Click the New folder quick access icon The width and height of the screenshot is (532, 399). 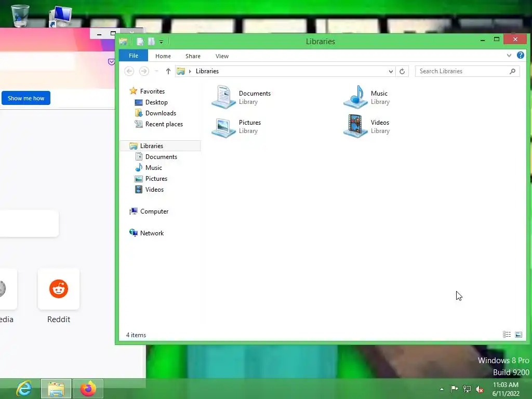click(151, 42)
